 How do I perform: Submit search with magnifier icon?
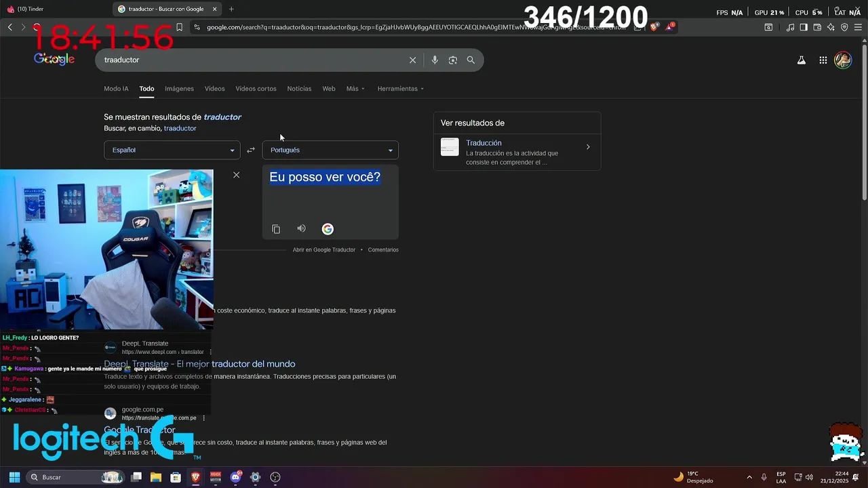[x=471, y=60]
